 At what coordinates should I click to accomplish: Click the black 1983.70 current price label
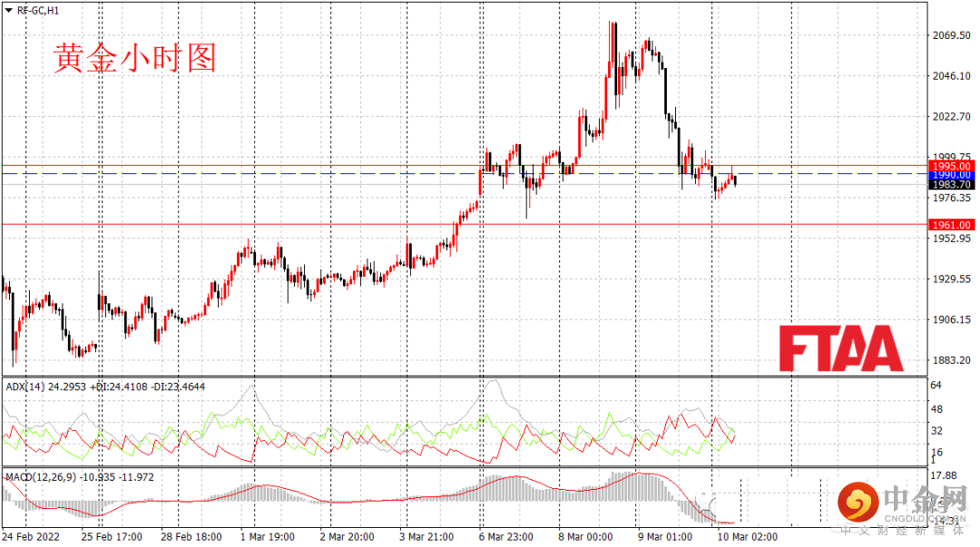pos(952,184)
